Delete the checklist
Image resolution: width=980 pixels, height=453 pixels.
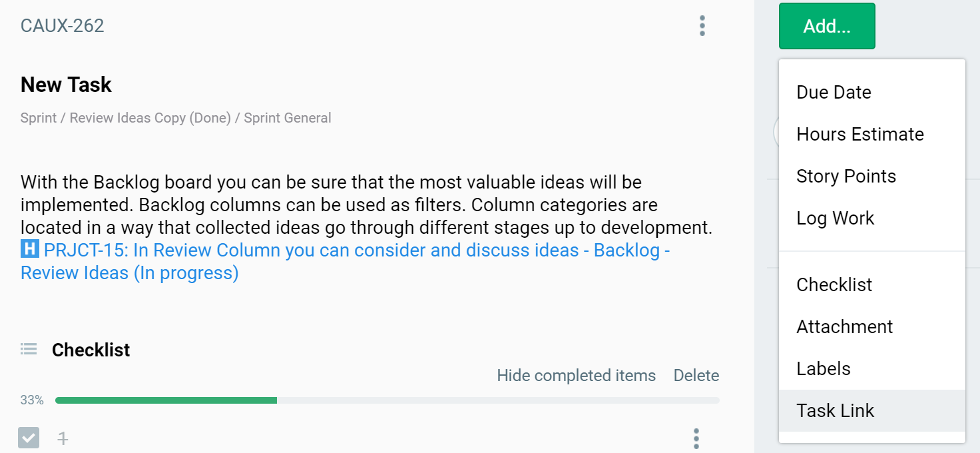[696, 376]
